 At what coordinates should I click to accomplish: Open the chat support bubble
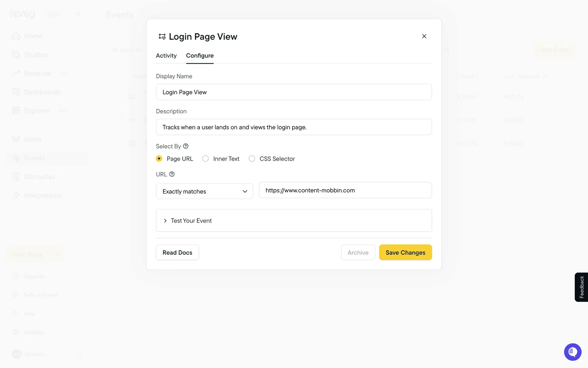572,352
